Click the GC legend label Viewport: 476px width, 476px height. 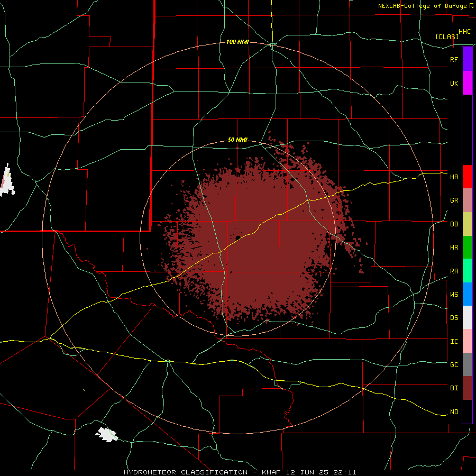(454, 365)
